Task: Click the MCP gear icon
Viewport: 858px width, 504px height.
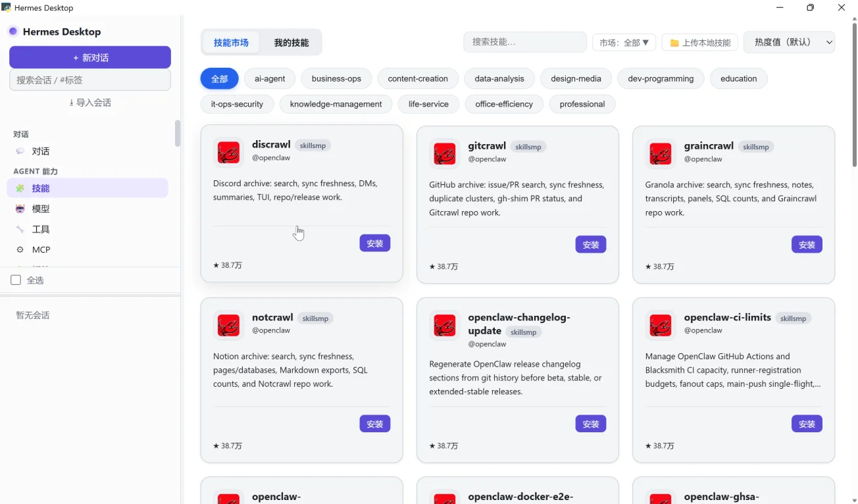Action: point(20,249)
